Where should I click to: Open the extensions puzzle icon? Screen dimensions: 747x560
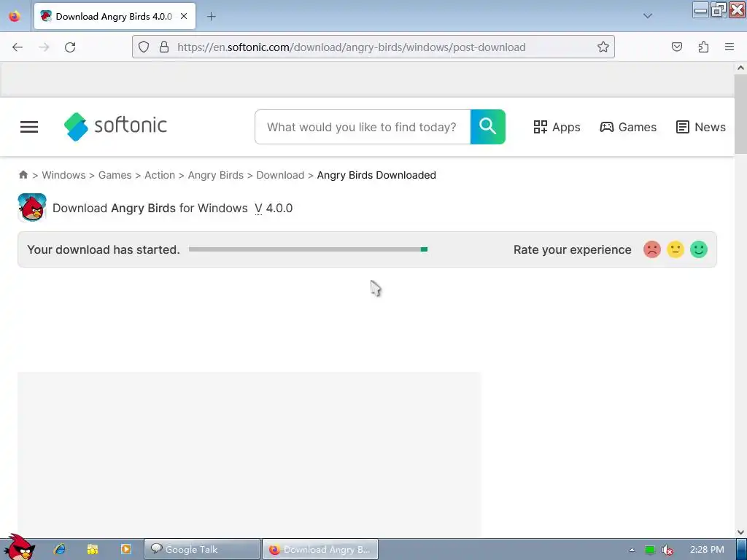click(x=704, y=47)
